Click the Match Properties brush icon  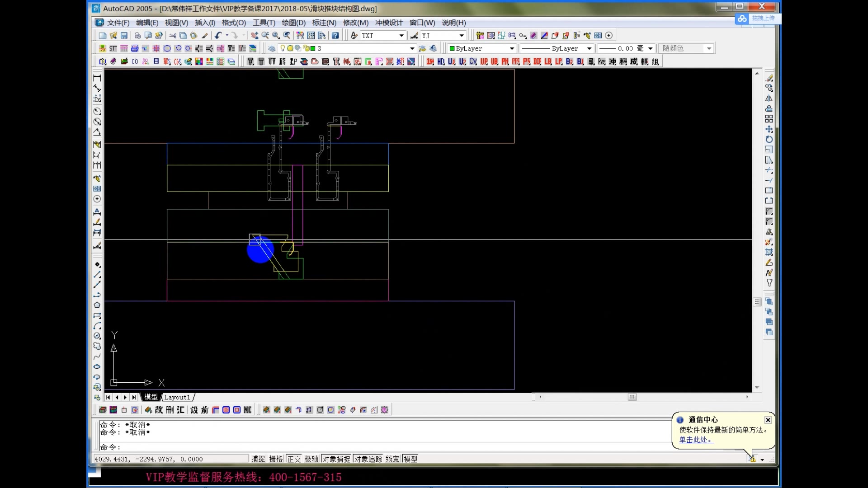point(205,35)
